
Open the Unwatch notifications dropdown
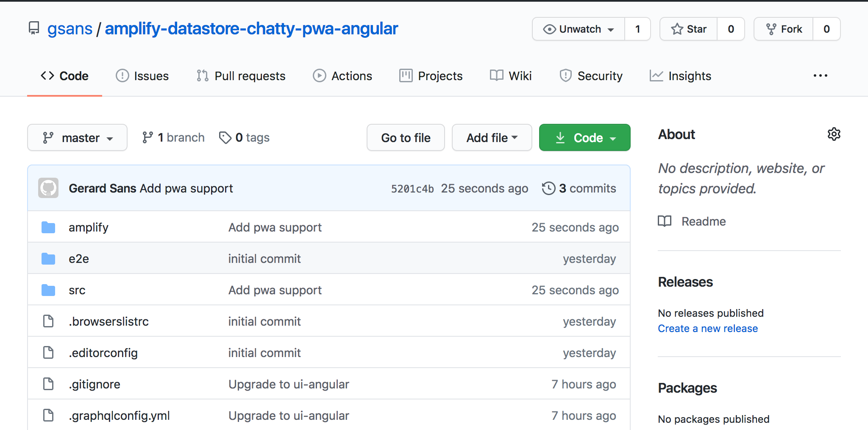579,29
